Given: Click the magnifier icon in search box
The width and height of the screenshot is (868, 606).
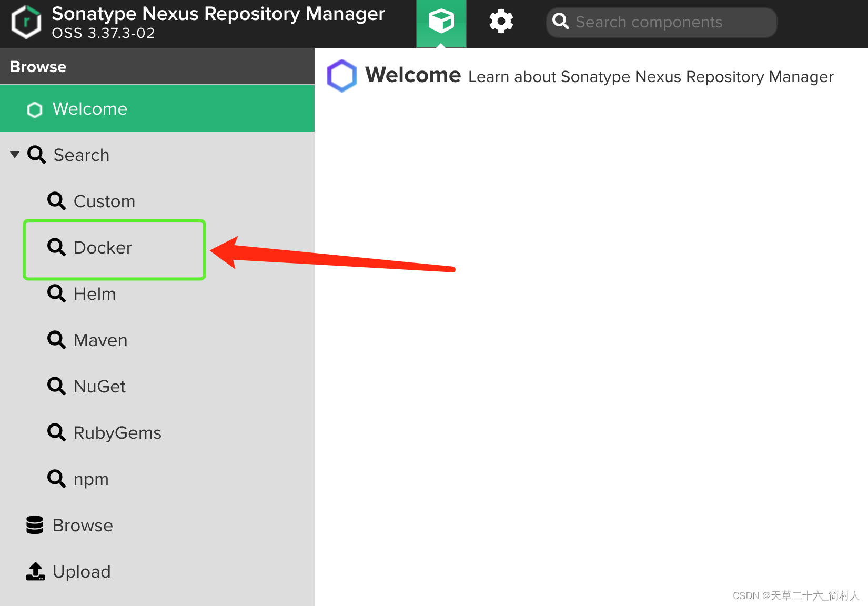Looking at the screenshot, I should (561, 22).
